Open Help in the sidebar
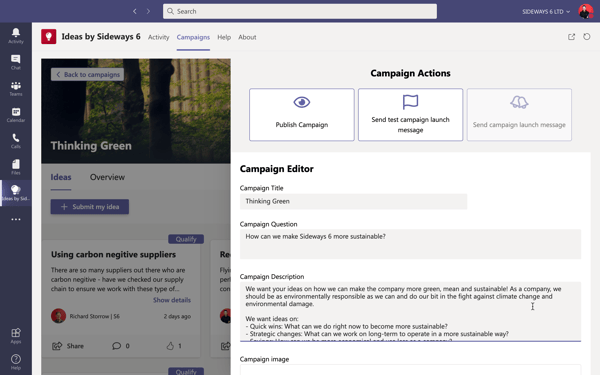600x375 pixels. [16, 362]
